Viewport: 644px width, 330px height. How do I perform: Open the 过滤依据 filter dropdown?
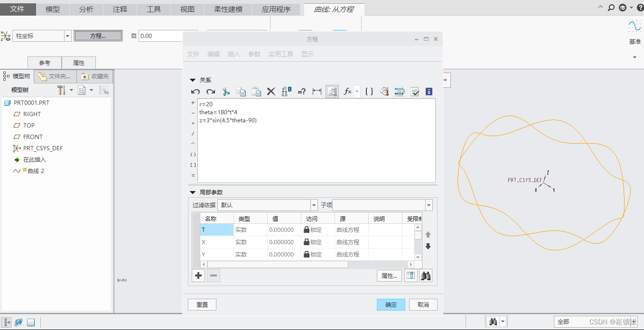coord(314,205)
